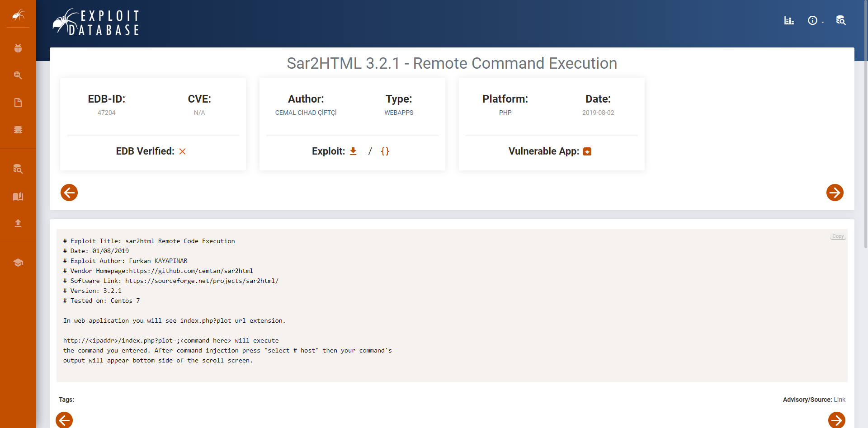Click the EDB-ID value 47204
The image size is (868, 428).
point(107,113)
